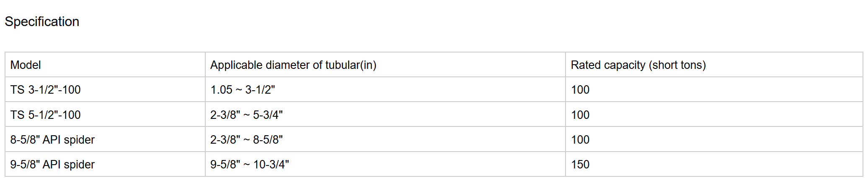
Task: Click the word "spider" in the 9-5/8" row
Action: click(79, 165)
